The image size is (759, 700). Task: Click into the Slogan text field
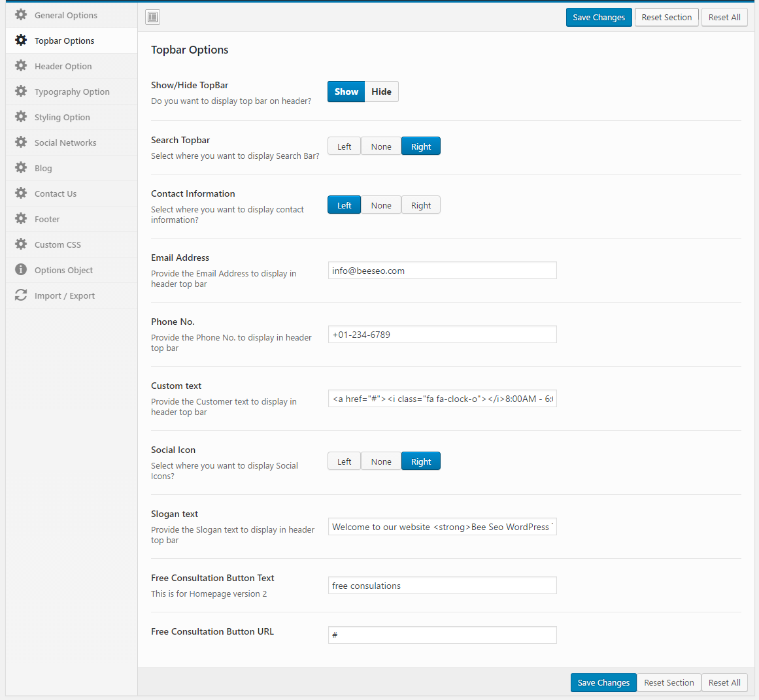442,527
